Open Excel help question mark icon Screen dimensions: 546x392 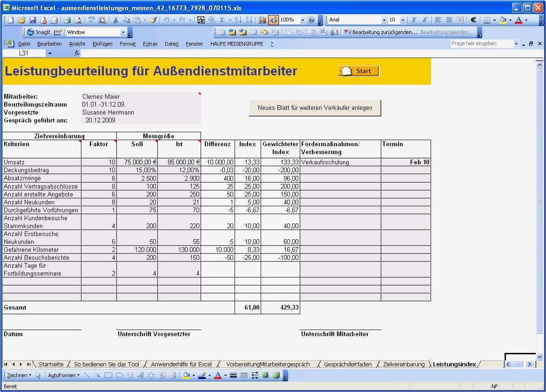[311, 20]
